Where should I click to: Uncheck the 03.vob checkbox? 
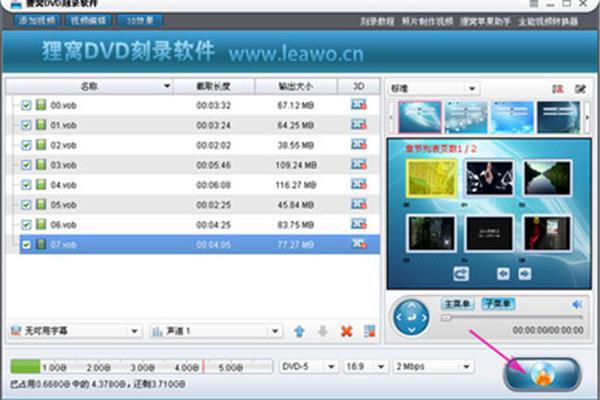pos(26,165)
